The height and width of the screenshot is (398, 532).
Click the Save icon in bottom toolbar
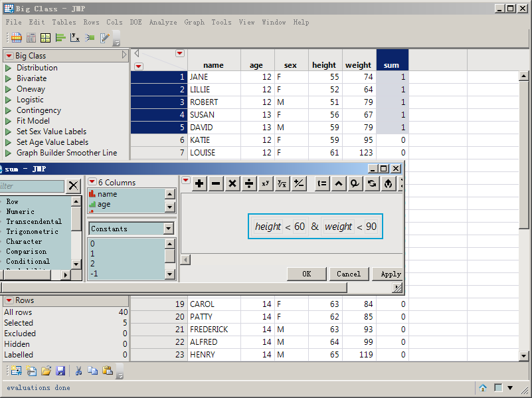[x=60, y=371]
